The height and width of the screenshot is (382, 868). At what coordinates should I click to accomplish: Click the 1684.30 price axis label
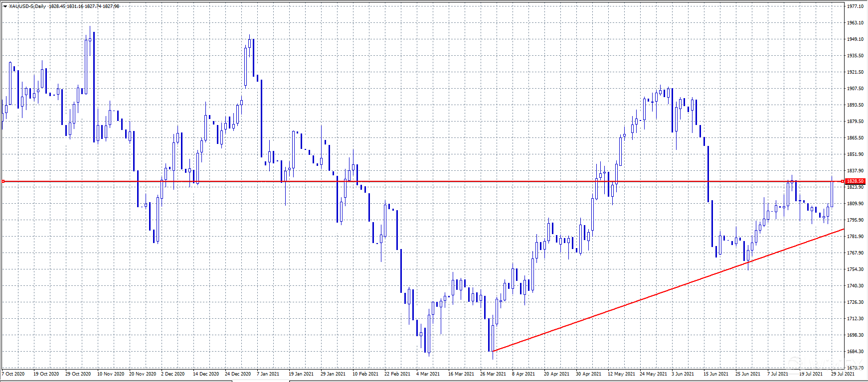click(x=856, y=352)
